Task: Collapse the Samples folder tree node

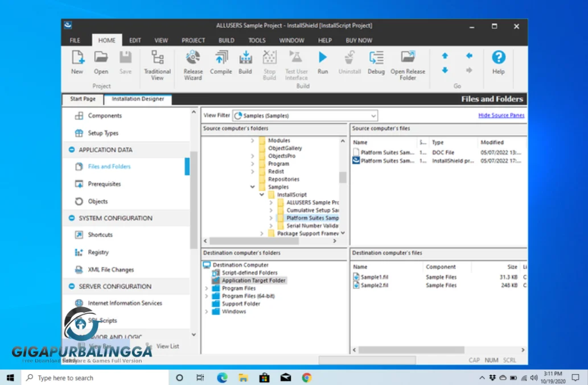Action: 253,187
